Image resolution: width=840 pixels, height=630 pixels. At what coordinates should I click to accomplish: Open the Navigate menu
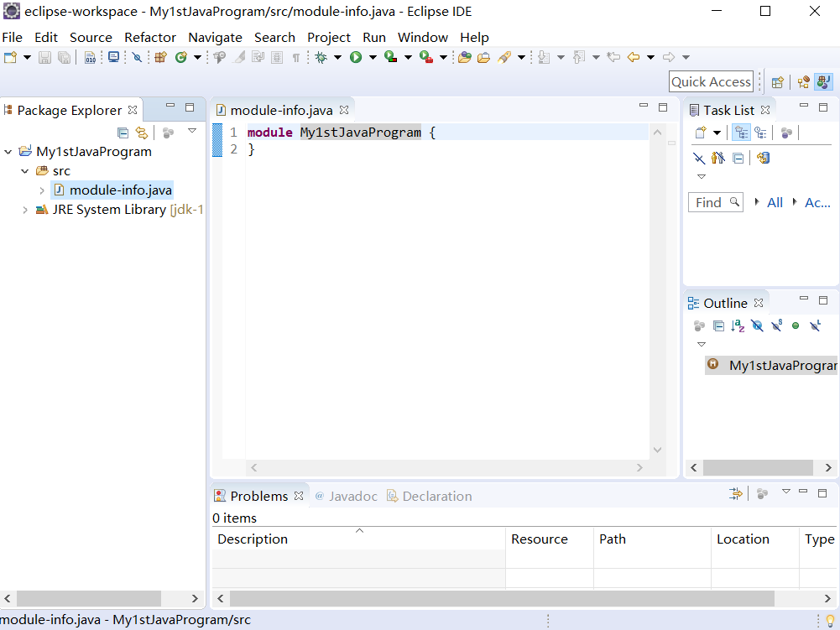pyautogui.click(x=215, y=38)
